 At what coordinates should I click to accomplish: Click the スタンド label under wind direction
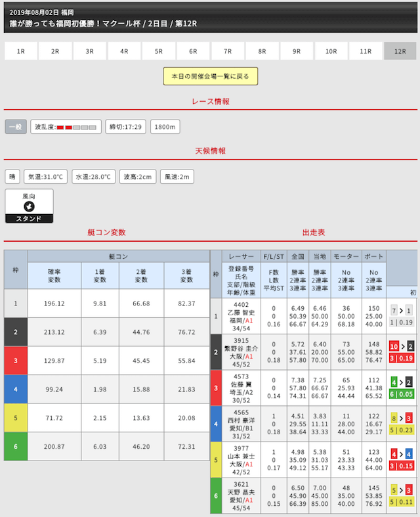point(29,219)
